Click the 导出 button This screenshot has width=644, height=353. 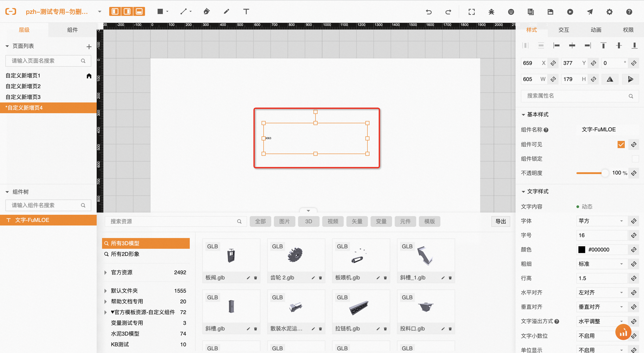point(501,221)
